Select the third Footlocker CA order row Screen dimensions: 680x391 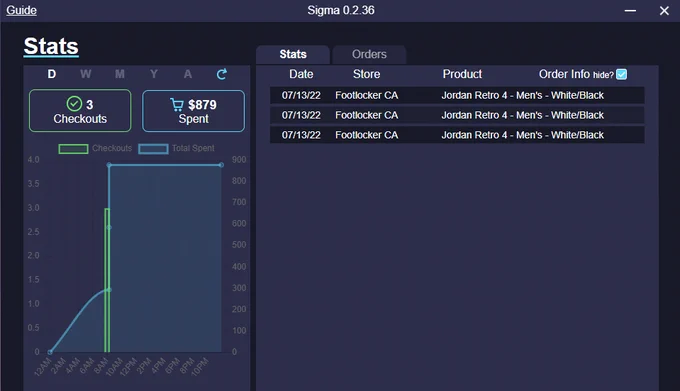coord(457,135)
